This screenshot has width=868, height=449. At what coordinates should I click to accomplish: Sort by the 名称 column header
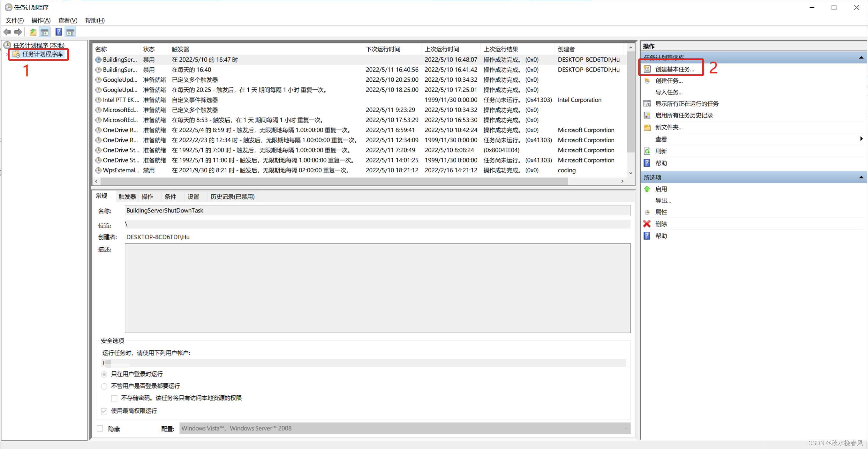[x=116, y=49]
